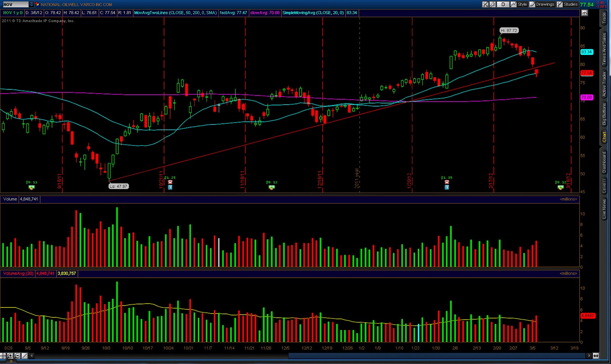Click the $0.12 dividend icon near 3/12
The image size is (611, 364).
(x=560, y=188)
